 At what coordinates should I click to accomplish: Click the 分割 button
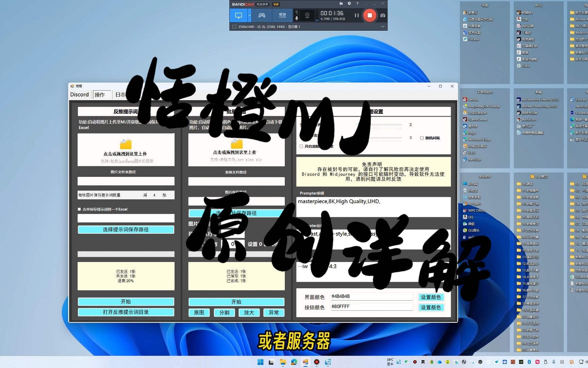pyautogui.click(x=224, y=312)
